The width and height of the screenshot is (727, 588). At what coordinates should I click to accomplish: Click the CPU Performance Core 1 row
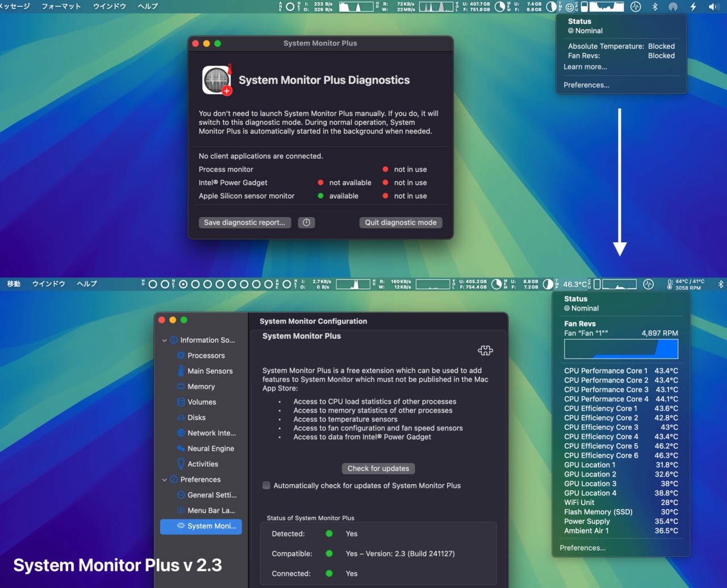[621, 371]
